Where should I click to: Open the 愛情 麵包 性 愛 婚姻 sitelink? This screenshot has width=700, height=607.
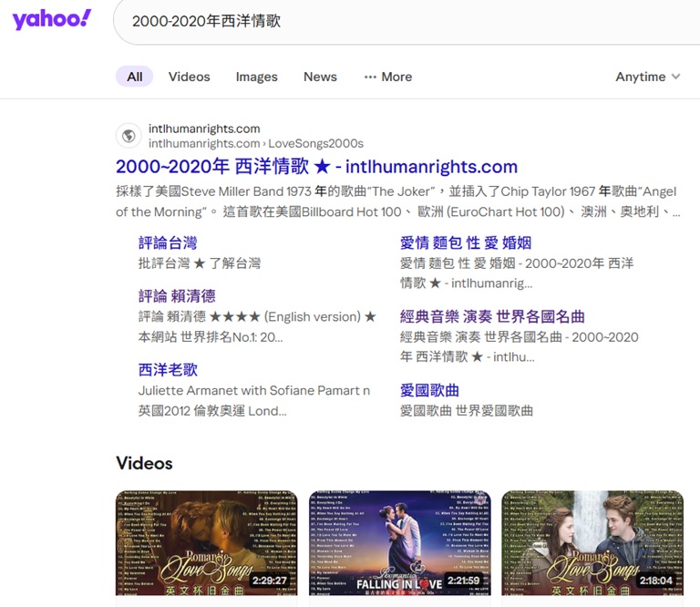[x=465, y=242]
